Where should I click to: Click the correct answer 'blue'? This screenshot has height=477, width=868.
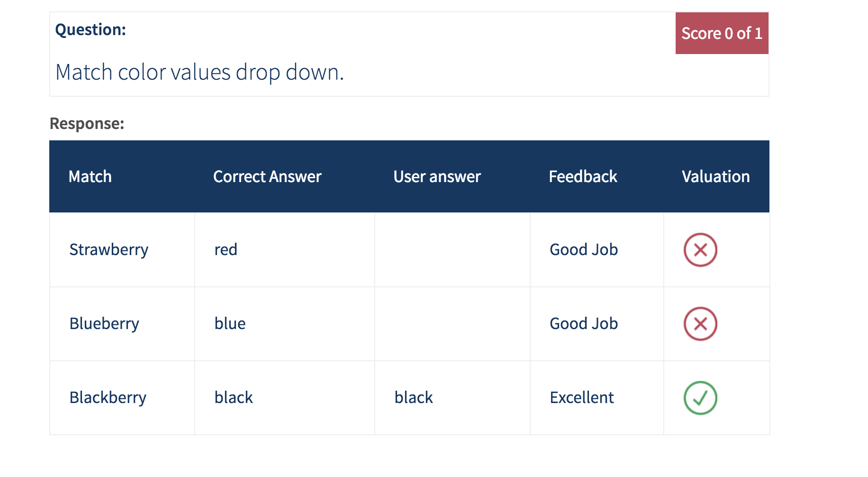[230, 324]
